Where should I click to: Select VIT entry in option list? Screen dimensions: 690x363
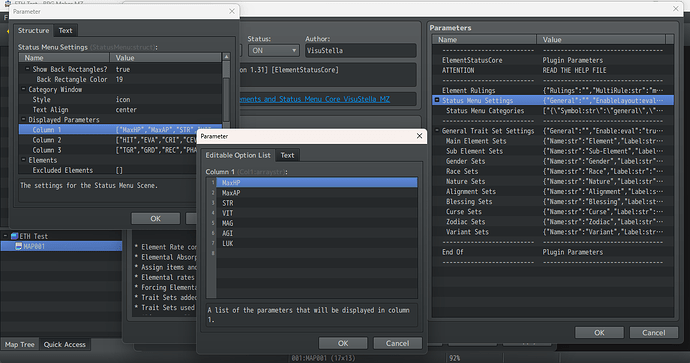(316, 213)
